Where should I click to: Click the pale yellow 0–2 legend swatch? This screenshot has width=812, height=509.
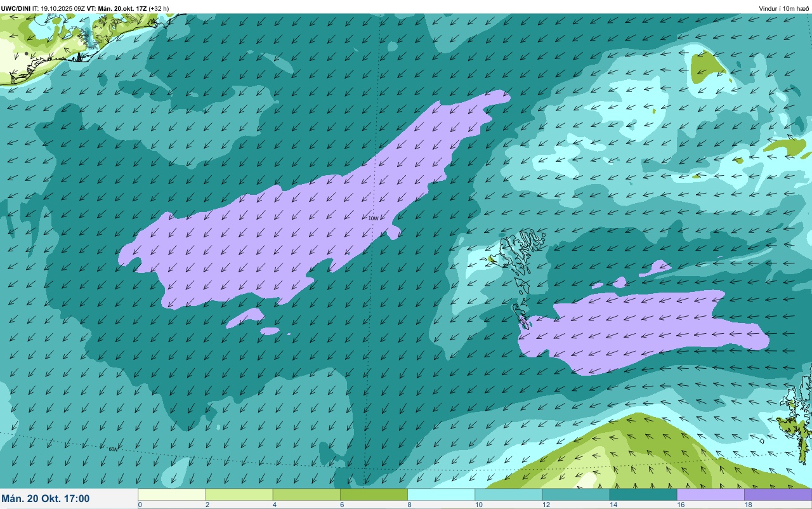click(172, 494)
